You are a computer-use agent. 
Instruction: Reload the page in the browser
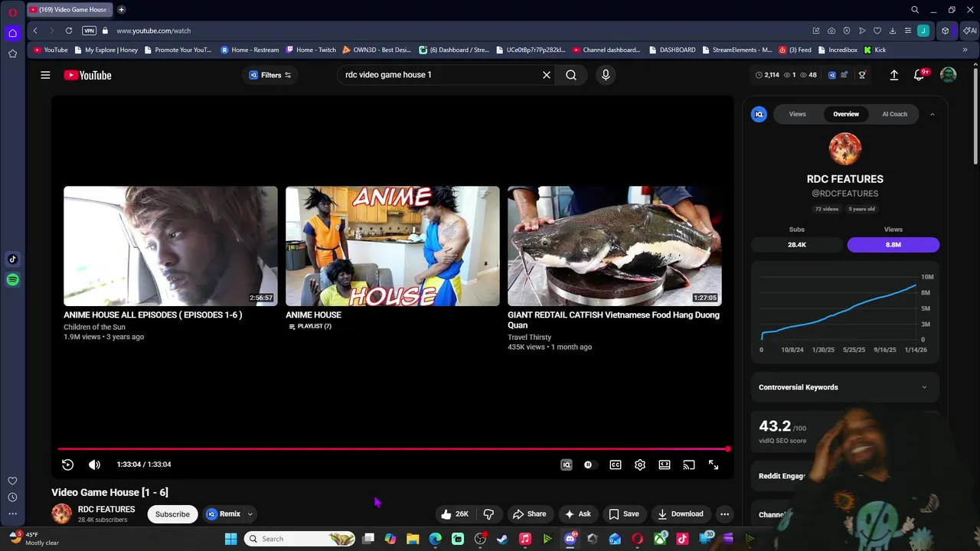pos(69,31)
